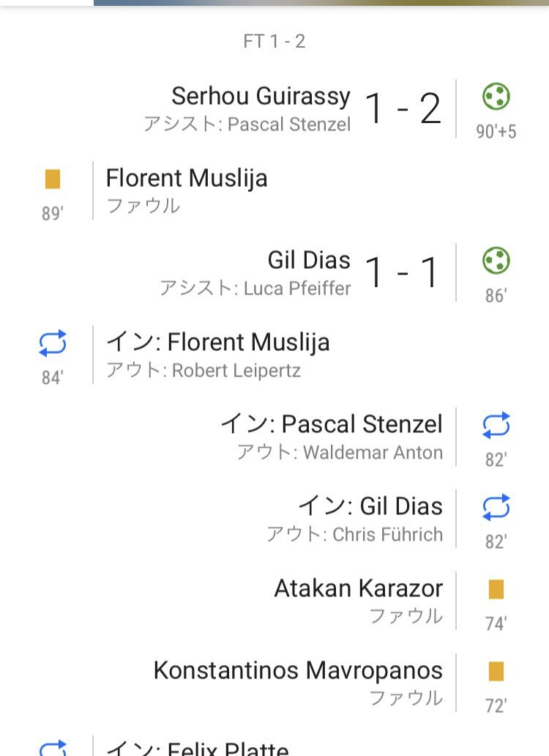Click the goal icon at 90'+5
The image size is (549, 756).
tap(496, 97)
